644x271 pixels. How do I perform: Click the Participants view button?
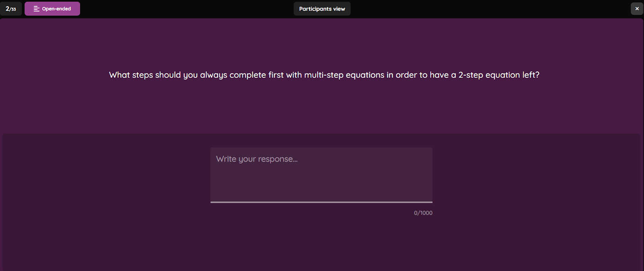(x=322, y=9)
